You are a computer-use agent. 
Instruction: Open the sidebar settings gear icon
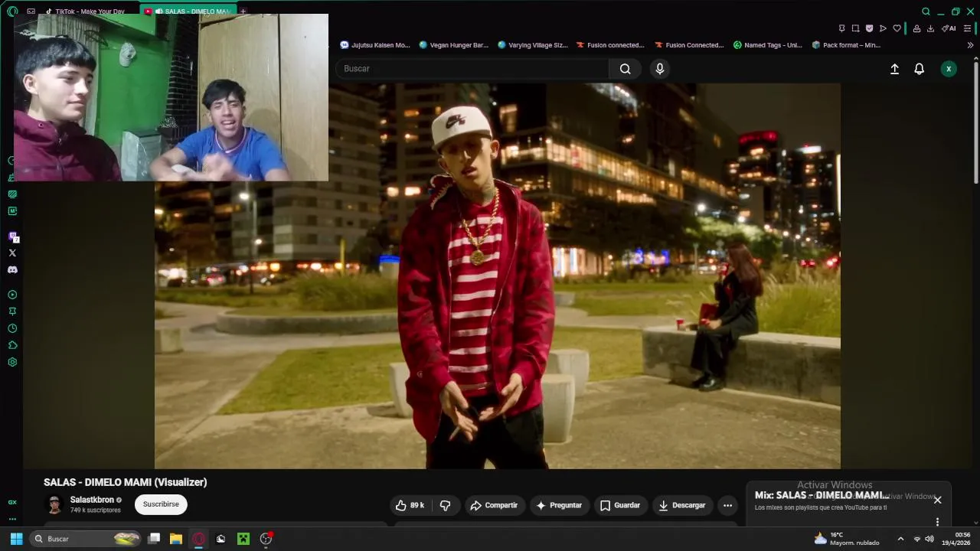tap(12, 362)
